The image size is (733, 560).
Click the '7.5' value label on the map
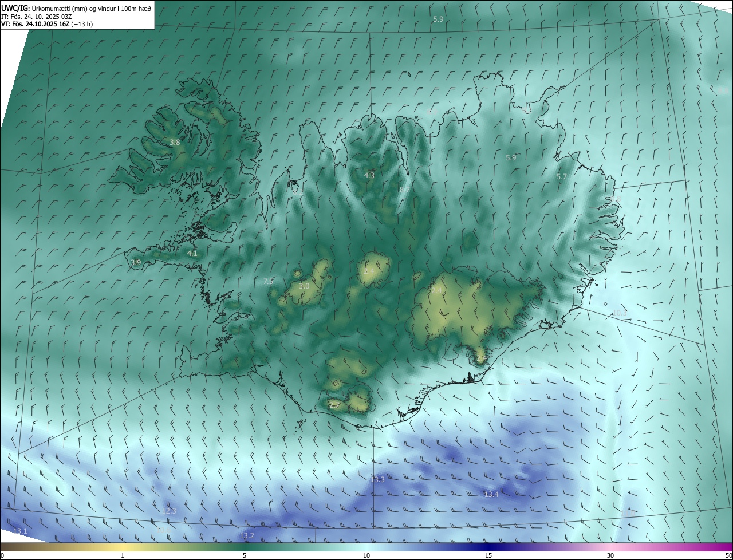[268, 281]
